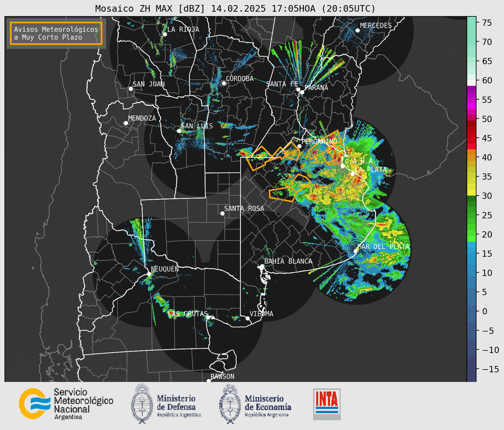
Task: Click the CÓRDOBA city label
Action: (x=240, y=79)
